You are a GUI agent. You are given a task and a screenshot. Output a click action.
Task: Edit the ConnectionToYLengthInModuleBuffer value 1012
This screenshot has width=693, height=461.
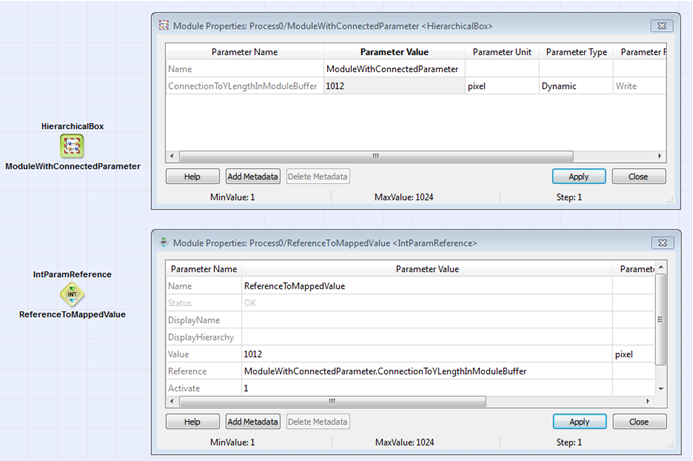tap(392, 87)
